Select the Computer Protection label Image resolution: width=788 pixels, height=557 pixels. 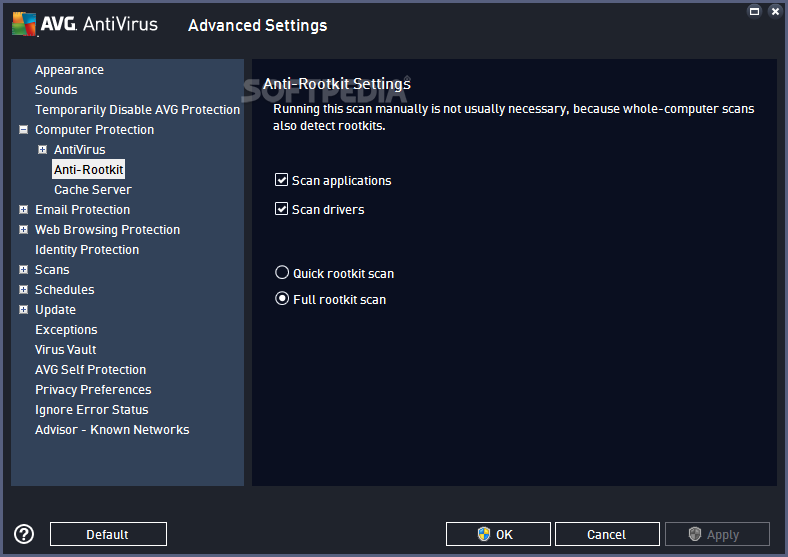coord(94,130)
